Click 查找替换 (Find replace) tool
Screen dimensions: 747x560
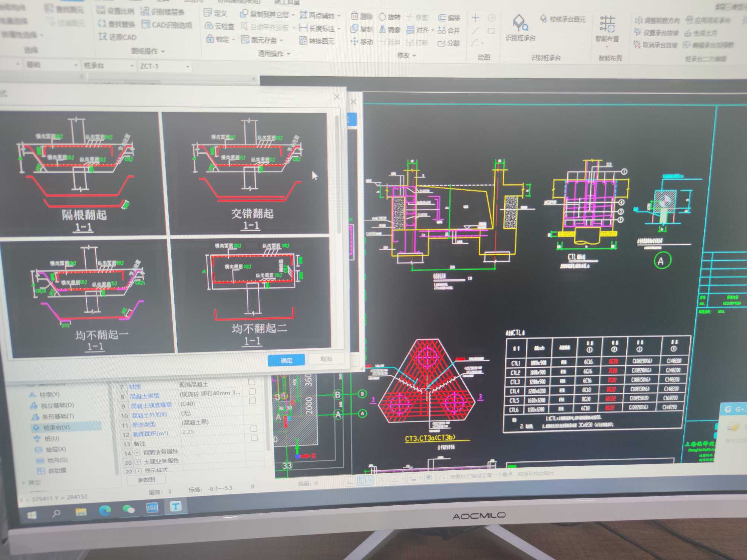tap(116, 24)
